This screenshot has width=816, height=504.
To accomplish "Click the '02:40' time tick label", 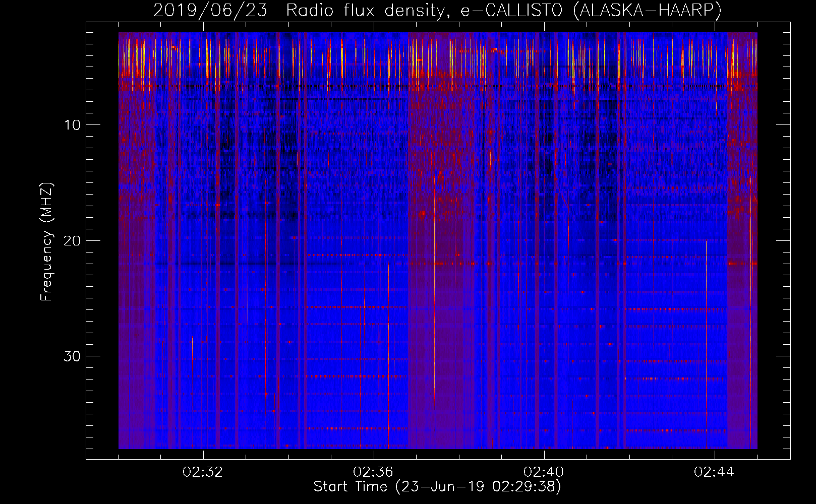I will [x=544, y=472].
